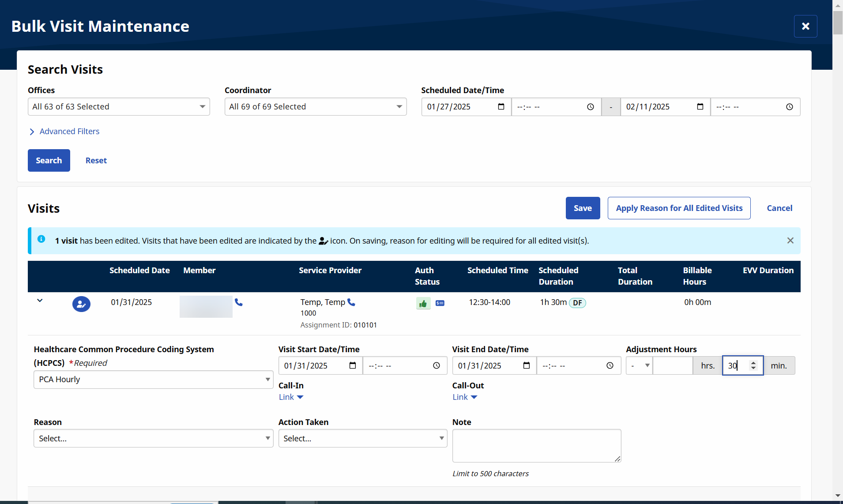Image resolution: width=843 pixels, height=504 pixels.
Task: Click the edited visit user icon
Action: (81, 304)
